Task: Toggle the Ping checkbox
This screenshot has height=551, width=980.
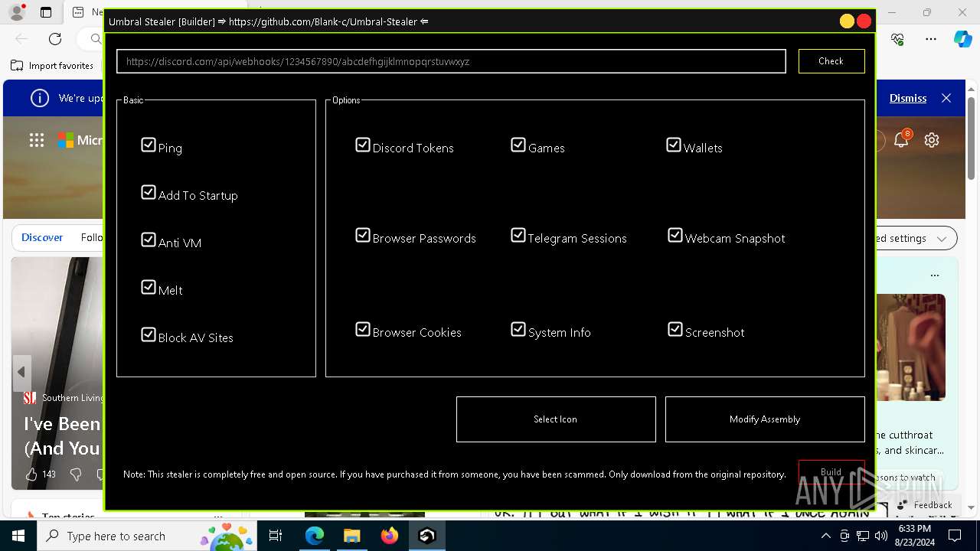Action: tap(149, 145)
